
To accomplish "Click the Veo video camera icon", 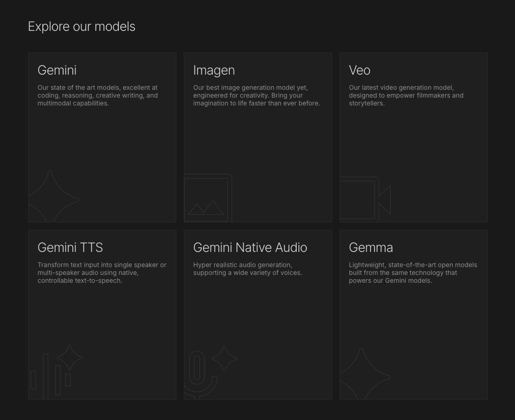I will pyautogui.click(x=365, y=199).
